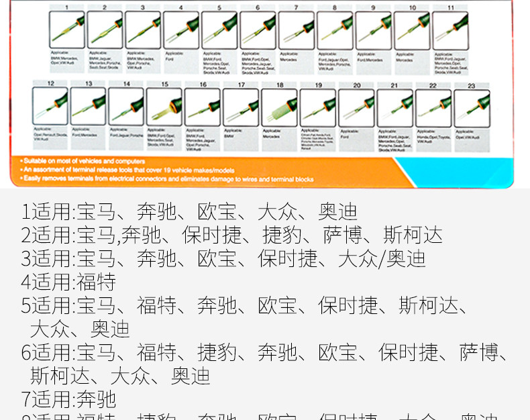Click the multi-pin tool picture number 18

point(280,107)
